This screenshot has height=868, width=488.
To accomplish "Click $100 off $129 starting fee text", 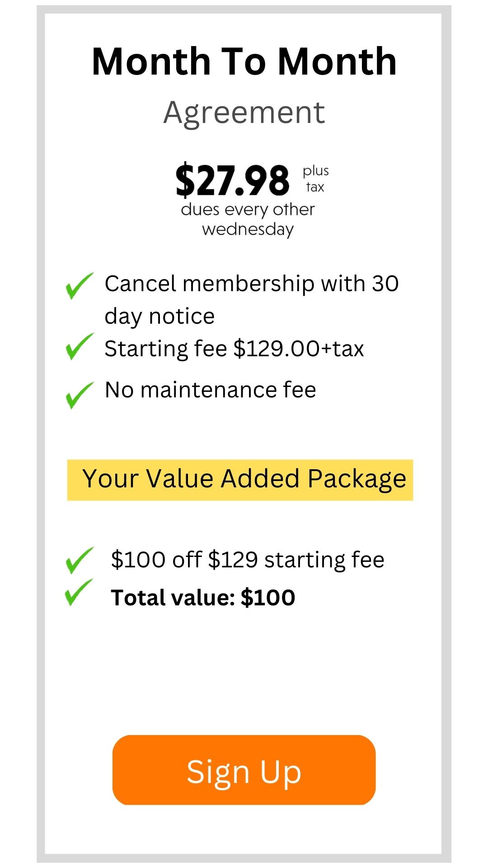I will [x=248, y=560].
